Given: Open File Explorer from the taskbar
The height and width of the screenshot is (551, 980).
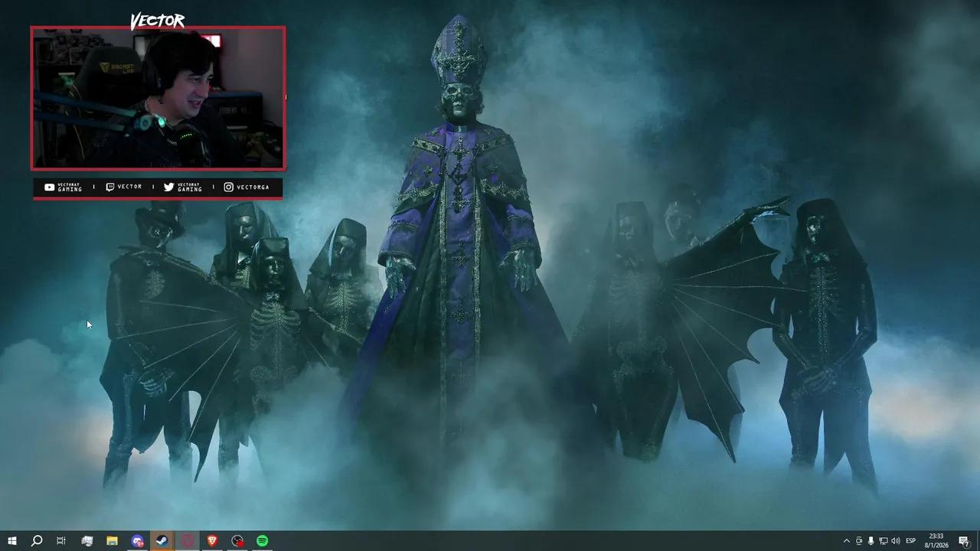Looking at the screenshot, I should (x=112, y=540).
